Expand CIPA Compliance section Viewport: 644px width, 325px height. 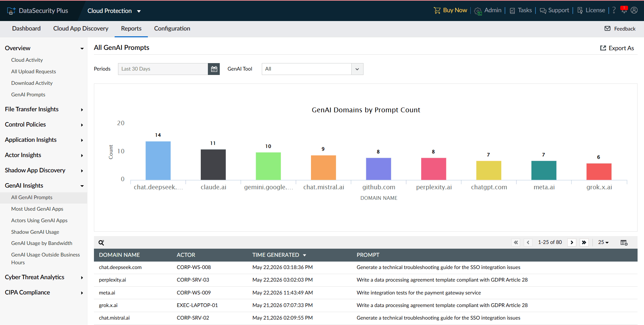(82, 293)
